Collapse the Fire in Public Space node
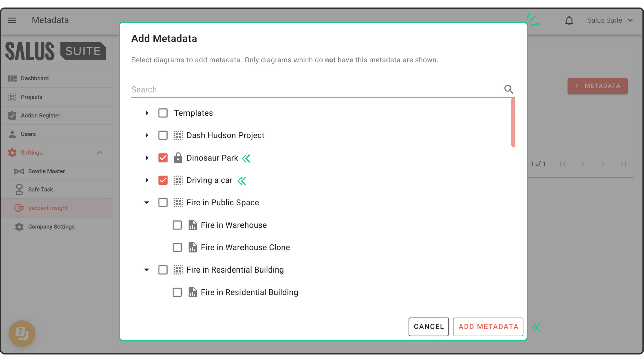This screenshot has height=362, width=644. click(x=147, y=203)
